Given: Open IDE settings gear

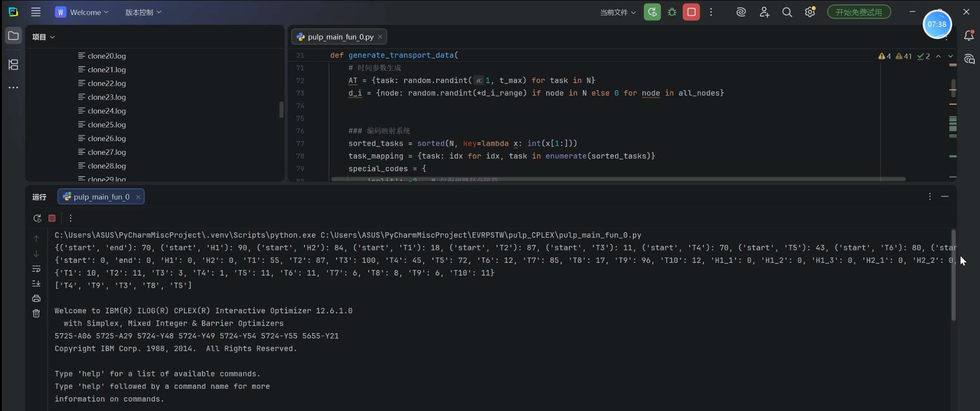Looking at the screenshot, I should 810,12.
